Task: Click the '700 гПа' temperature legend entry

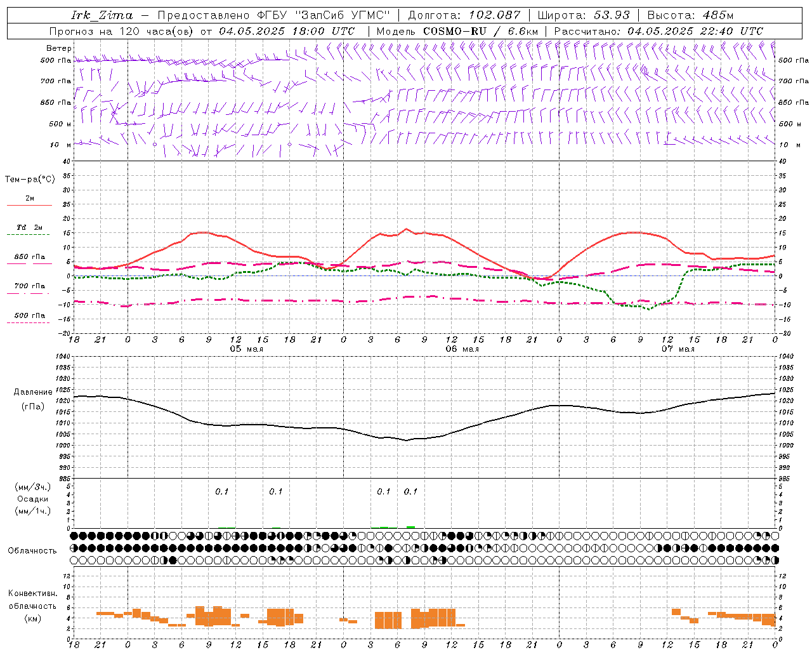Action: pos(30,286)
